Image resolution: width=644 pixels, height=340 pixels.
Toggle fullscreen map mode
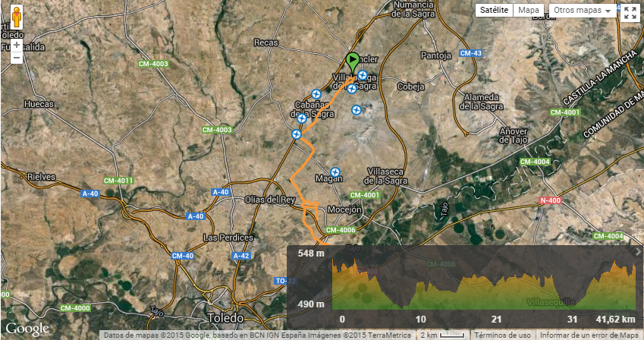(630, 12)
